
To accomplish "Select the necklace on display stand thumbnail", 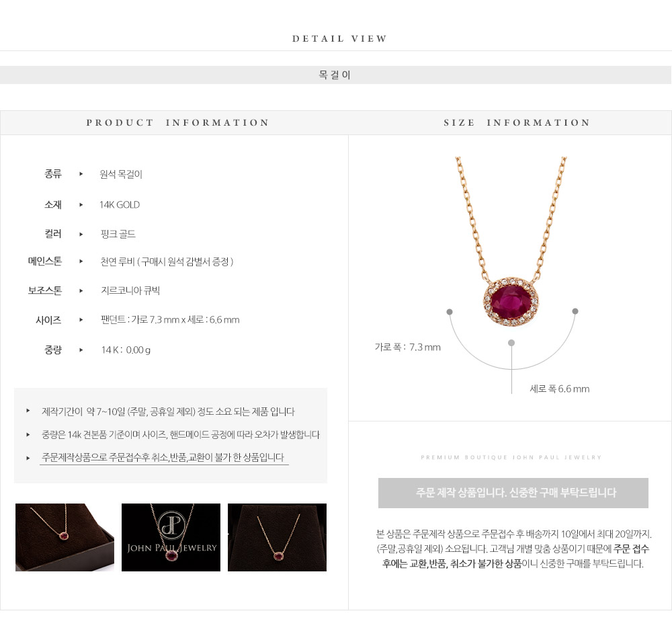I will (278, 537).
